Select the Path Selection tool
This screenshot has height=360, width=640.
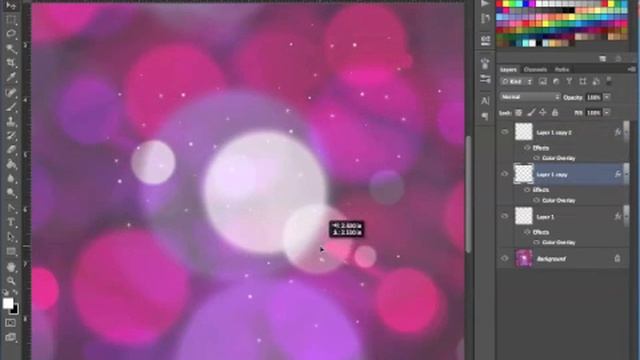[11, 237]
